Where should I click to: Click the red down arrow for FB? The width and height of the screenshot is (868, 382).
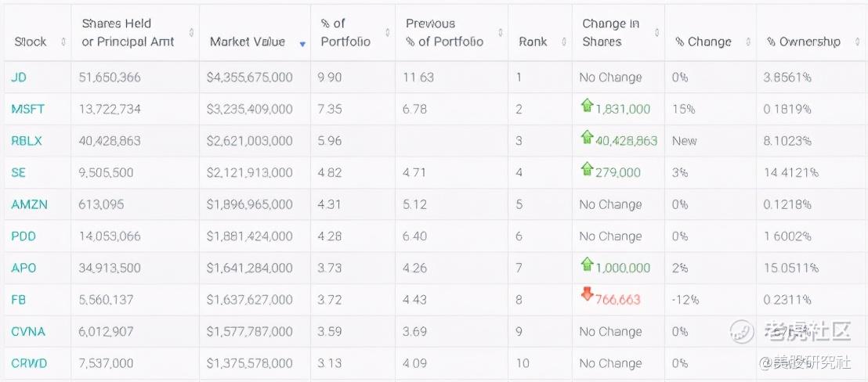point(587,295)
